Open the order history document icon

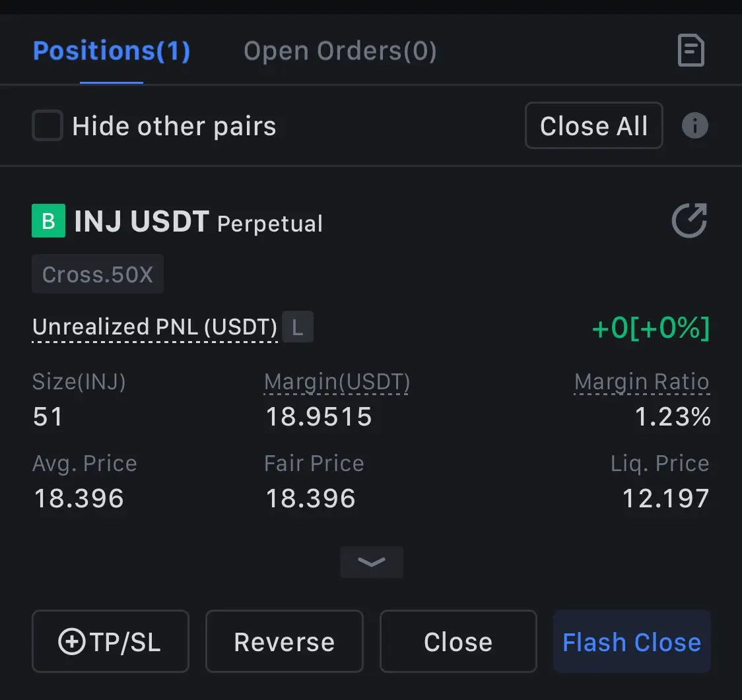[691, 50]
